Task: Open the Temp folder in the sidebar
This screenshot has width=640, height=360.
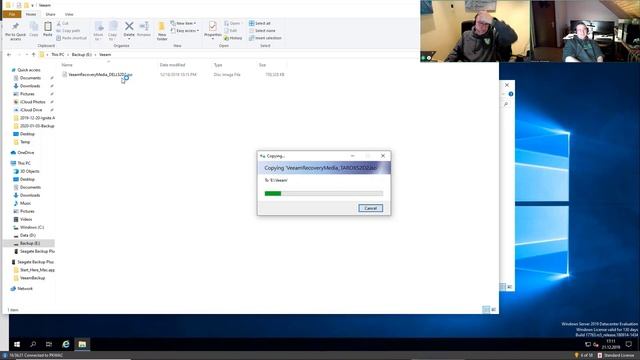Action: (x=25, y=142)
